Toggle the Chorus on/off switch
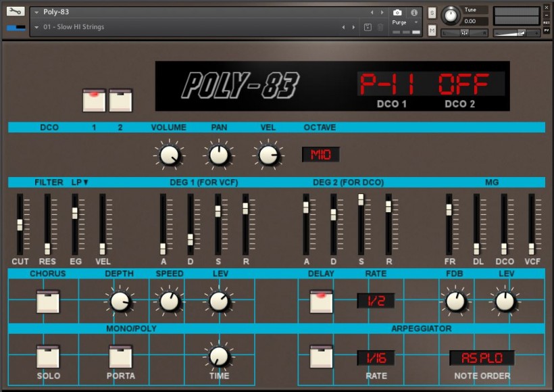 [x=48, y=301]
